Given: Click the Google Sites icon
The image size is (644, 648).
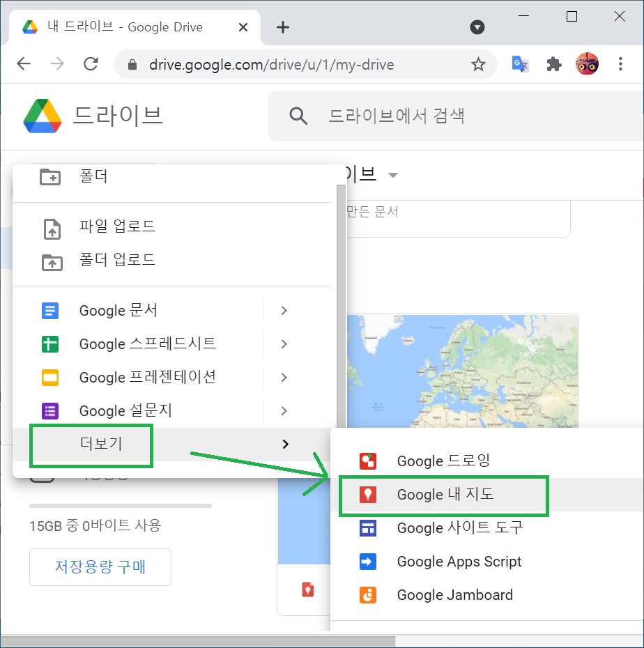Looking at the screenshot, I should click(368, 528).
